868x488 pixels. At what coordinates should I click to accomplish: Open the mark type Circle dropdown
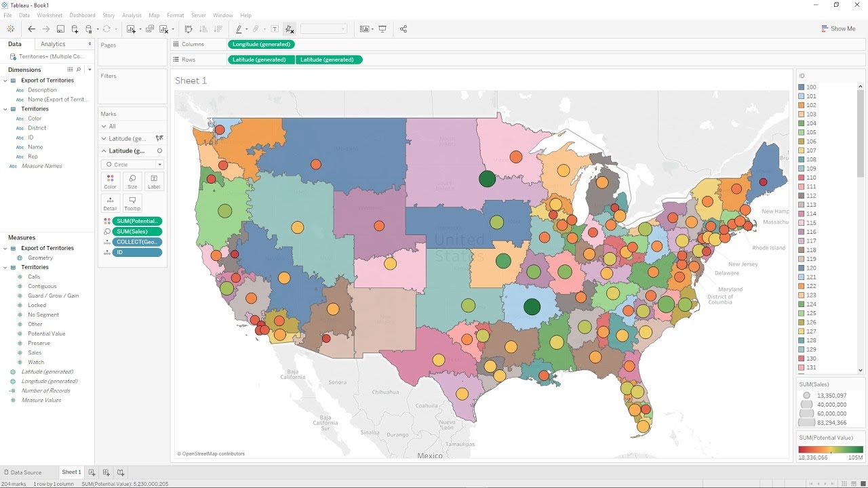132,165
